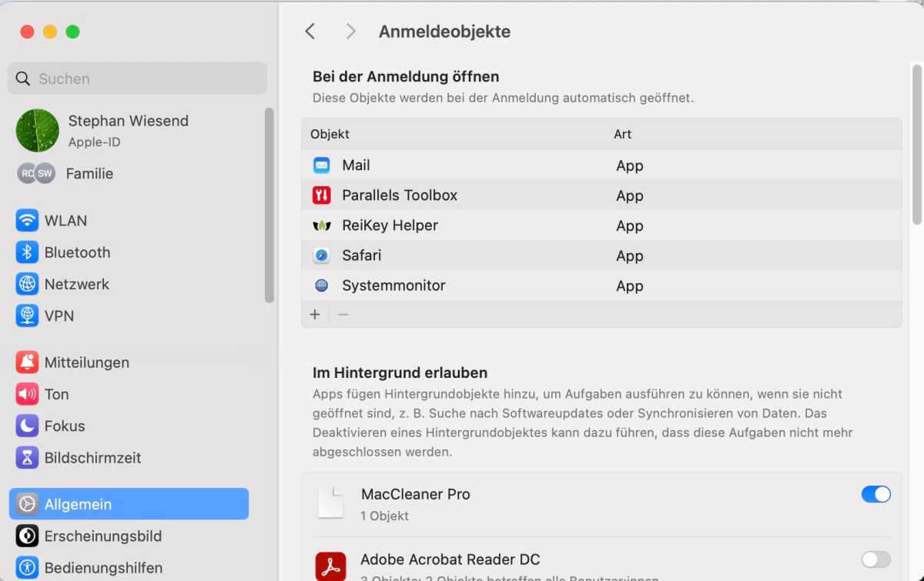The width and height of the screenshot is (924, 581).
Task: Click the Stephan Wiesend profile picture
Action: click(x=38, y=130)
